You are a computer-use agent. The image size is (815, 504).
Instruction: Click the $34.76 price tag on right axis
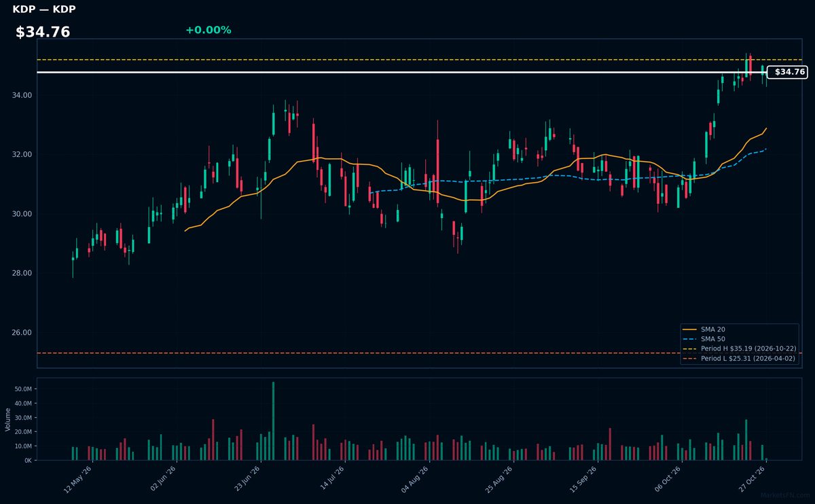coord(787,72)
